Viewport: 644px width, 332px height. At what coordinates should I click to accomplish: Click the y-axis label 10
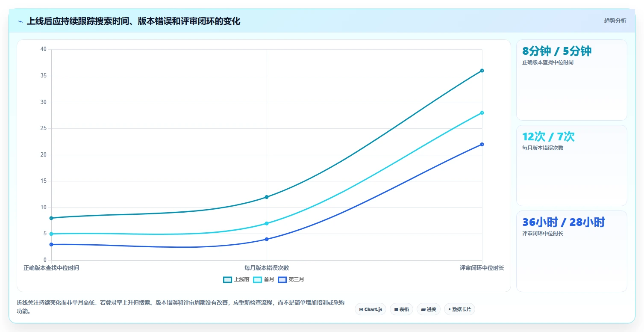pyautogui.click(x=43, y=207)
